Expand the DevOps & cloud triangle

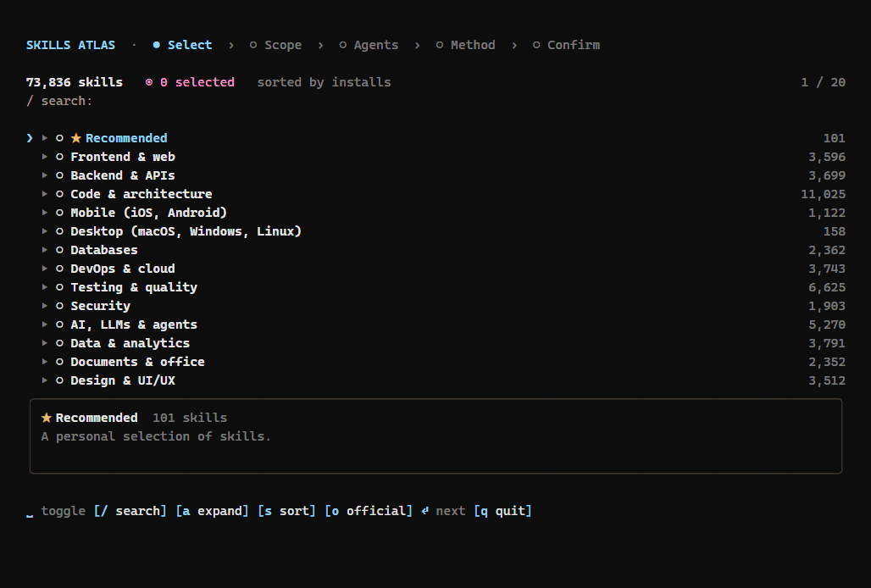(x=45, y=269)
